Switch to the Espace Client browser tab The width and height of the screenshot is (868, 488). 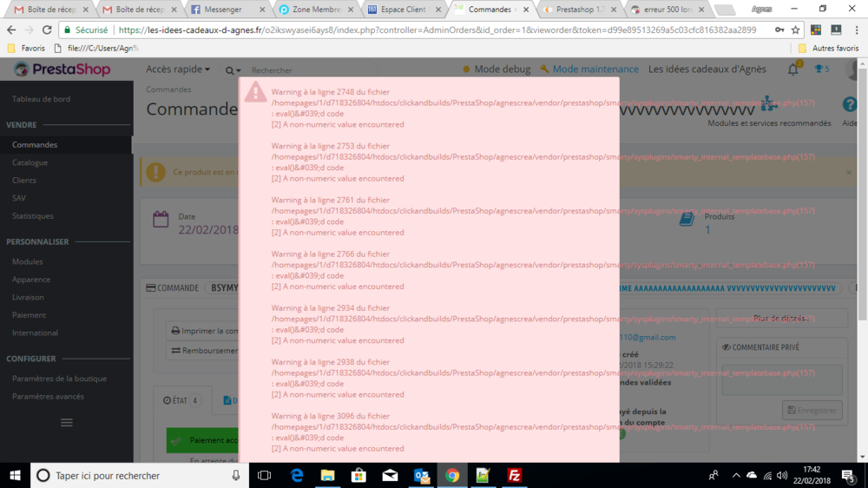click(404, 10)
